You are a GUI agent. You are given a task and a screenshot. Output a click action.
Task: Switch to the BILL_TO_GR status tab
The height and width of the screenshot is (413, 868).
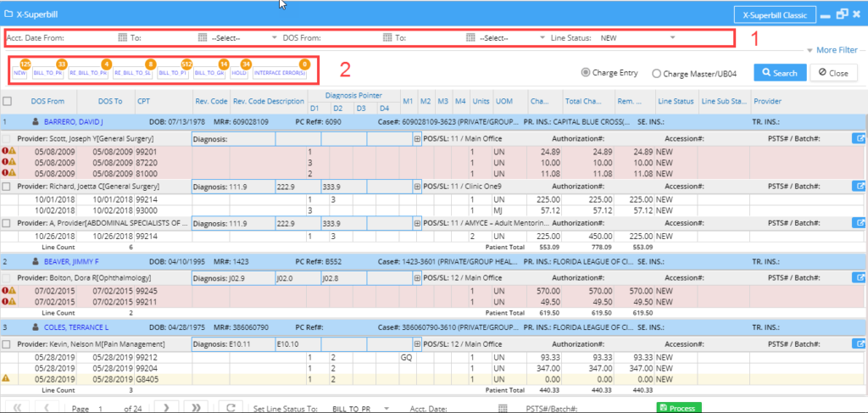click(210, 73)
